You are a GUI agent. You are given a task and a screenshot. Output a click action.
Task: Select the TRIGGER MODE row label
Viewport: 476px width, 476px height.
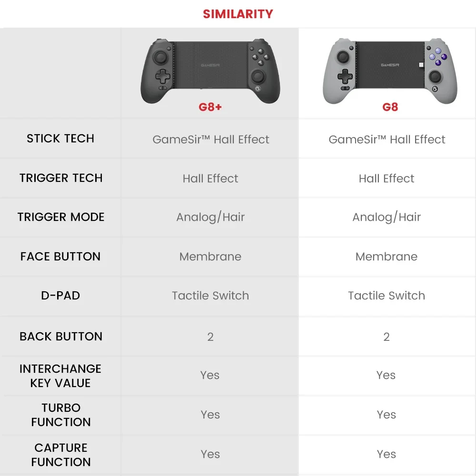(61, 217)
